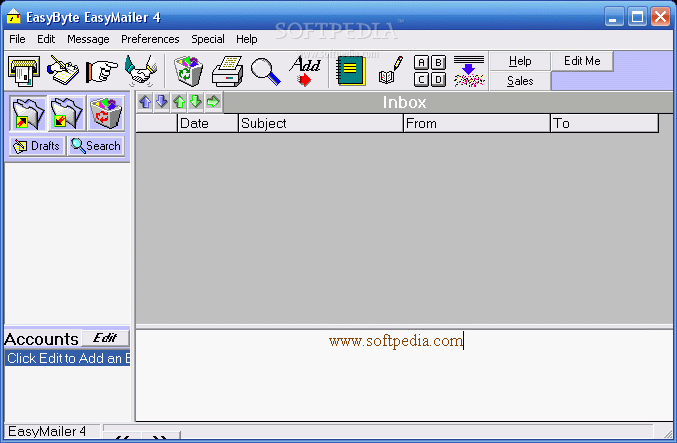Click the Edit button beside Accounts

click(105, 338)
